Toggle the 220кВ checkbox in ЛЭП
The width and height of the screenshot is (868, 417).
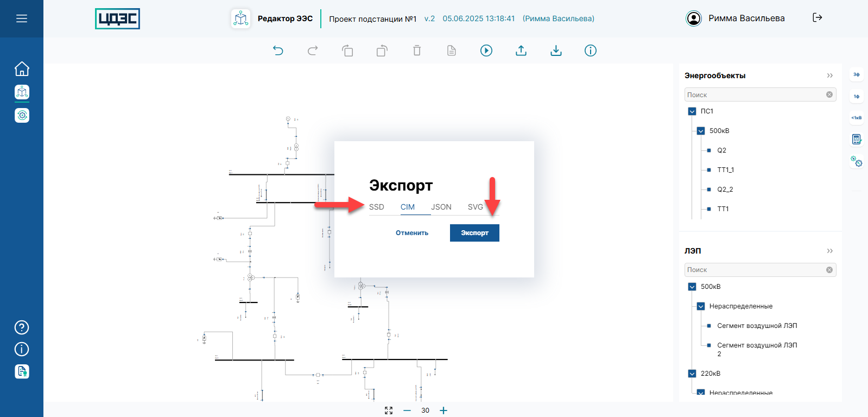(692, 374)
